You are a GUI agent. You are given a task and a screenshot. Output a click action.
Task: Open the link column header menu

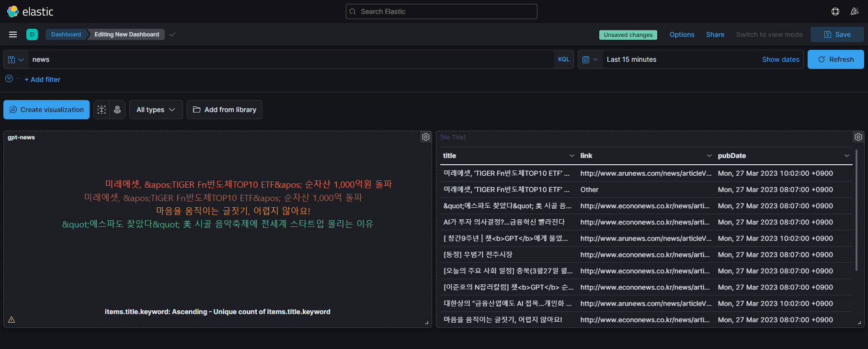(709, 156)
